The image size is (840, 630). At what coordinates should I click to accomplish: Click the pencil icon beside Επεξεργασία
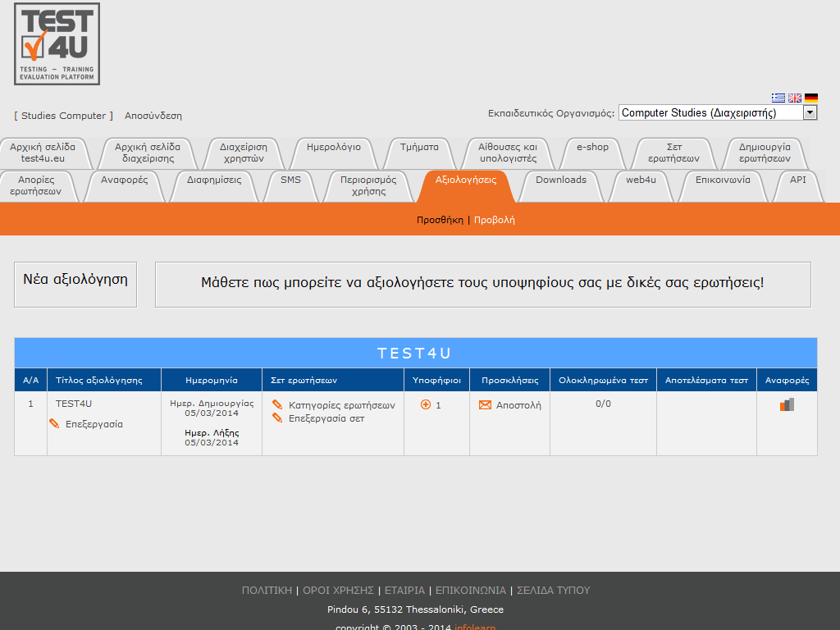coord(54,424)
